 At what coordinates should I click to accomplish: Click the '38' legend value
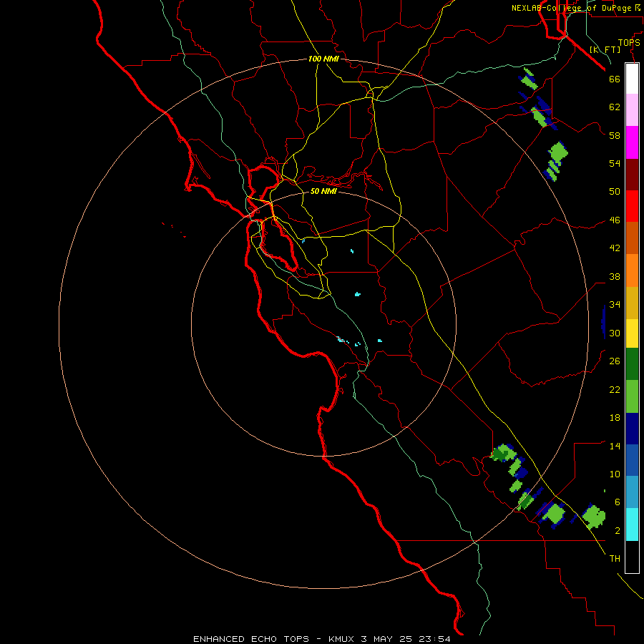615,276
